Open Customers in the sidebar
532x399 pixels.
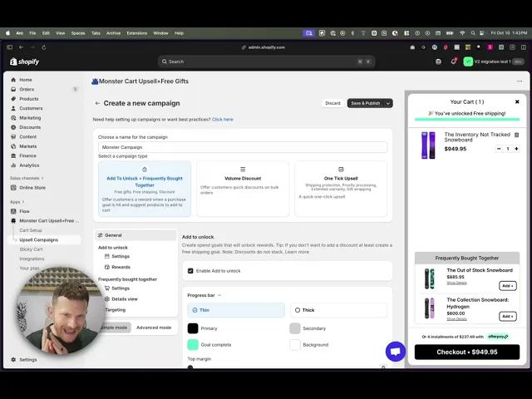click(31, 108)
